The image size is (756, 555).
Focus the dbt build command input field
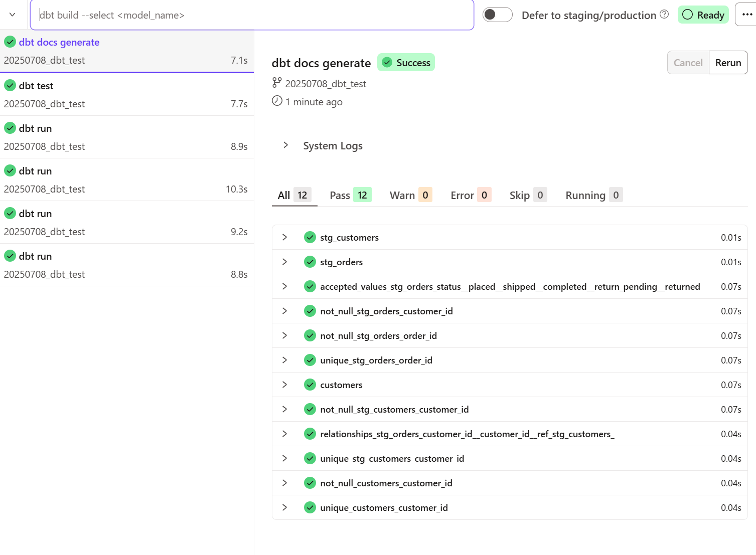pyautogui.click(x=252, y=15)
